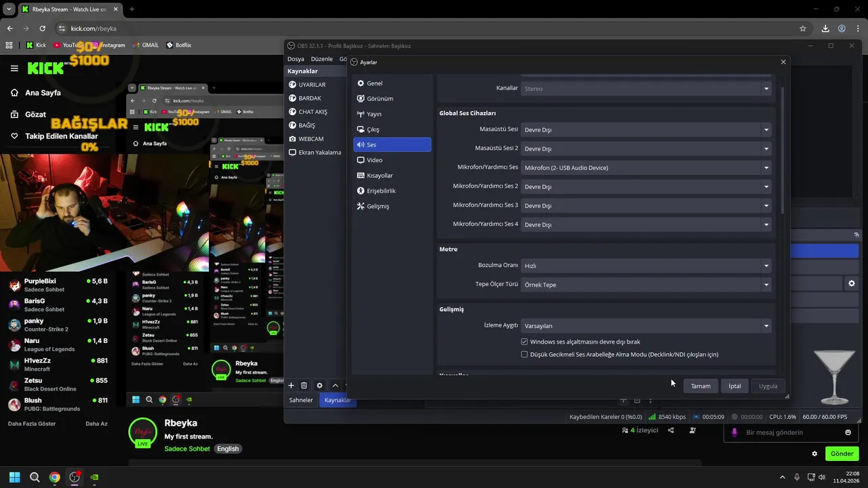Switch to Genel settings section

392,83
